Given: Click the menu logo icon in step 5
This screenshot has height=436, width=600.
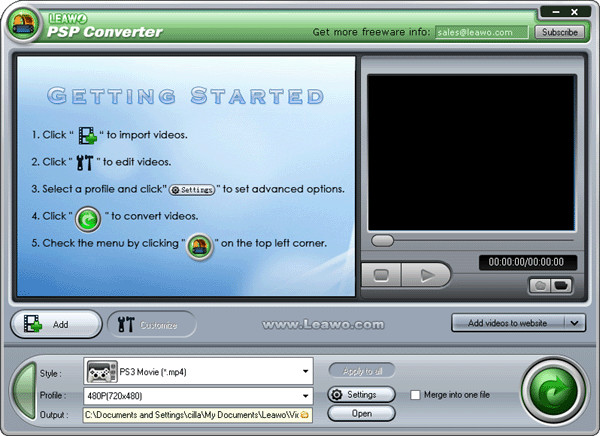Looking at the screenshot, I should coord(200,247).
